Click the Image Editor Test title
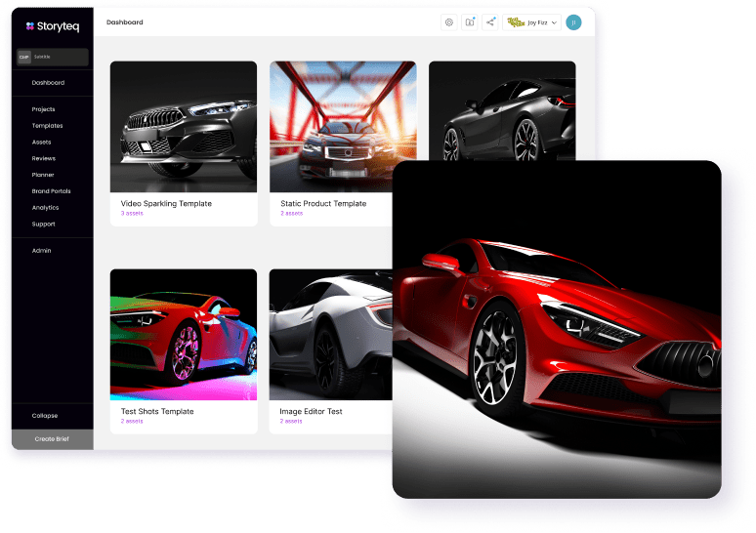756x533 pixels. (312, 412)
